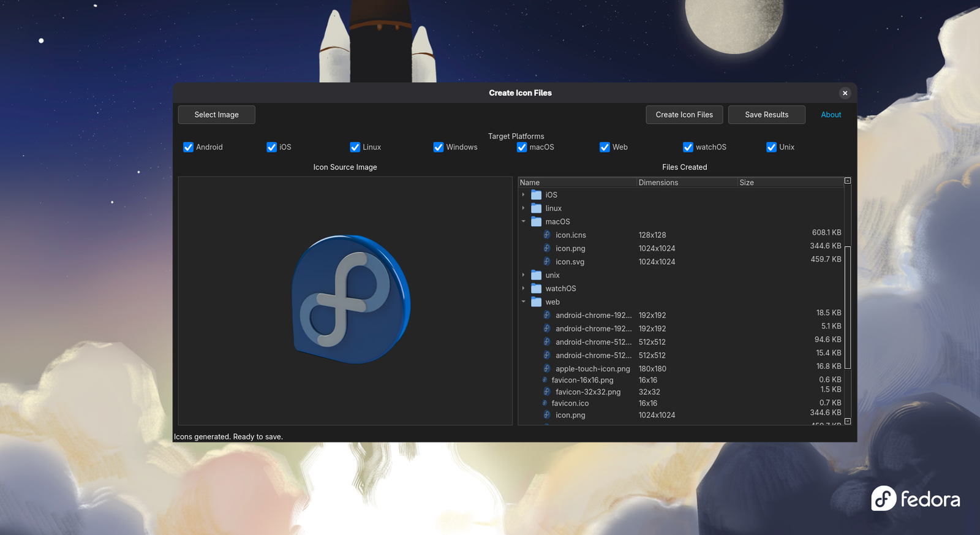Select the apple-touch-icon.png file name
Image resolution: width=980 pixels, height=535 pixels.
pyautogui.click(x=592, y=369)
